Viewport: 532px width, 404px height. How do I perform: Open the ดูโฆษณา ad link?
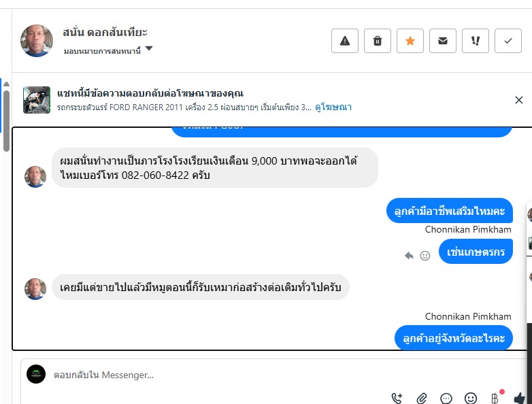tap(333, 107)
